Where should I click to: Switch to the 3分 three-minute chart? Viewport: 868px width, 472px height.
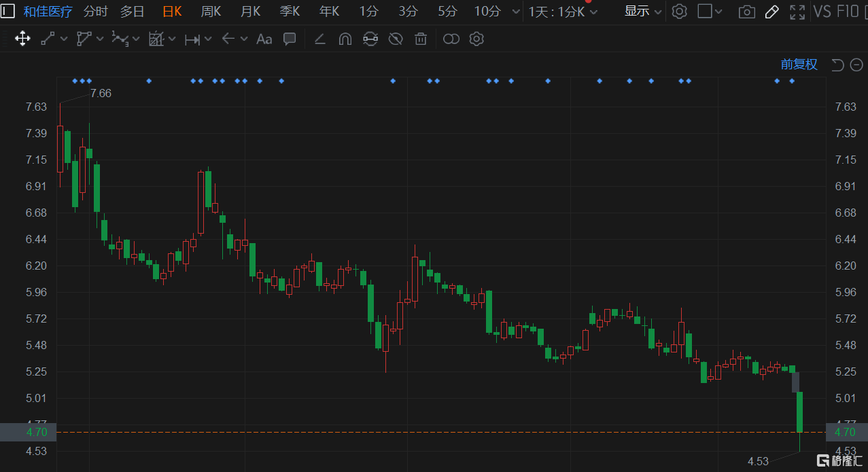click(409, 12)
